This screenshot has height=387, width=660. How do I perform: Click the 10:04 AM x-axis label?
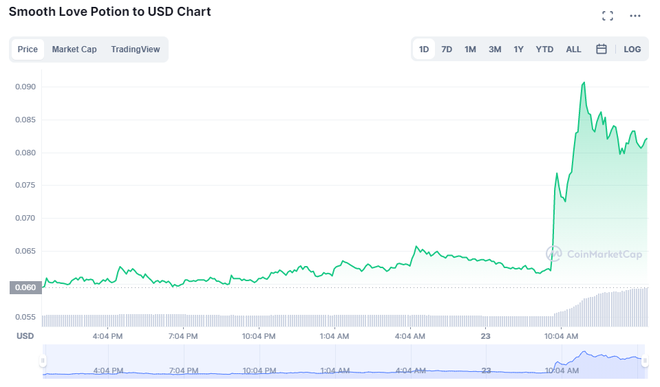pyautogui.click(x=561, y=336)
